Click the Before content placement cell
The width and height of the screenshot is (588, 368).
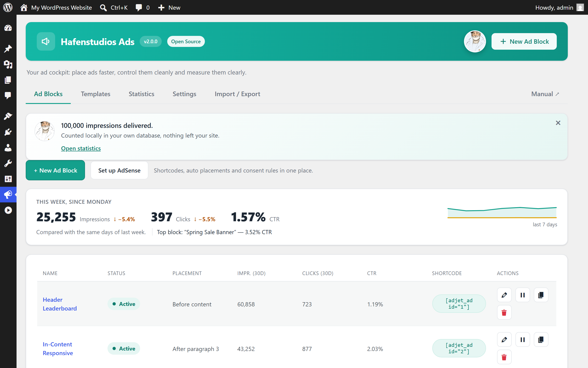192,304
